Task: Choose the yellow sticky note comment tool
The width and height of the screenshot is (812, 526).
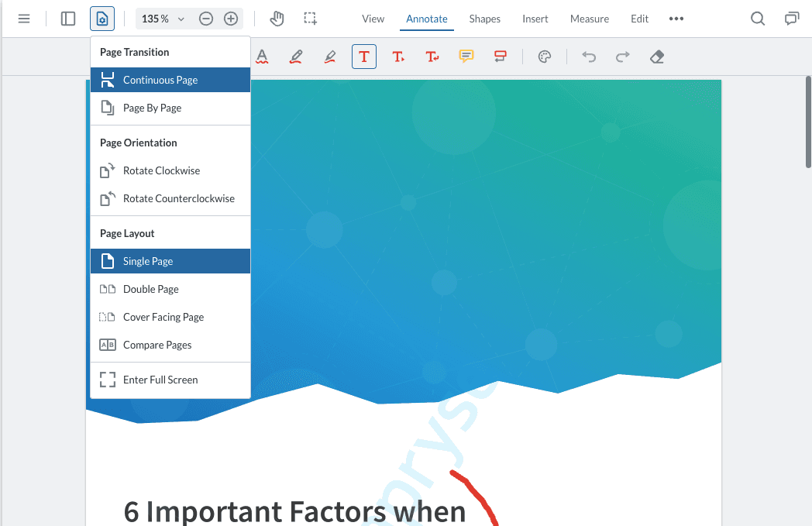Action: 466,57
